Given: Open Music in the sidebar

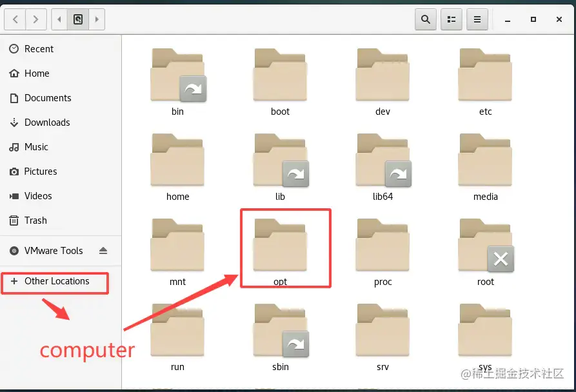Looking at the screenshot, I should click(61, 147).
